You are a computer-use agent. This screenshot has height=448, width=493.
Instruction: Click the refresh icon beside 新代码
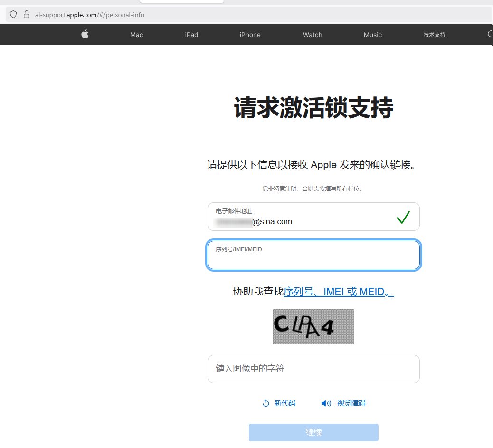pos(266,403)
